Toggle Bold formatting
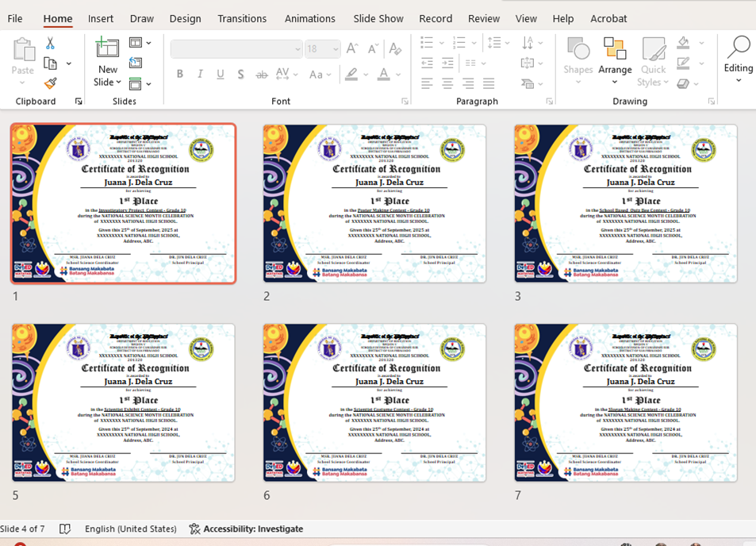The image size is (756, 546). click(180, 75)
